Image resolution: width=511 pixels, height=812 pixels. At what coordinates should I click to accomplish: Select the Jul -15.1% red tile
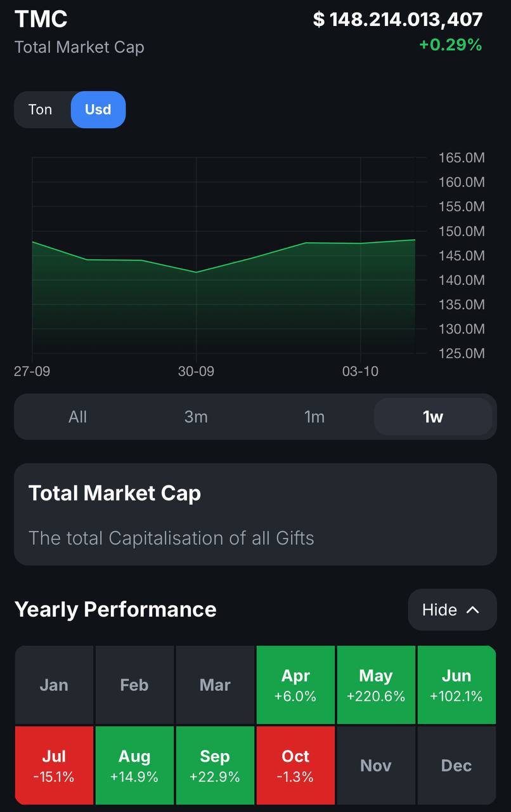click(x=54, y=766)
